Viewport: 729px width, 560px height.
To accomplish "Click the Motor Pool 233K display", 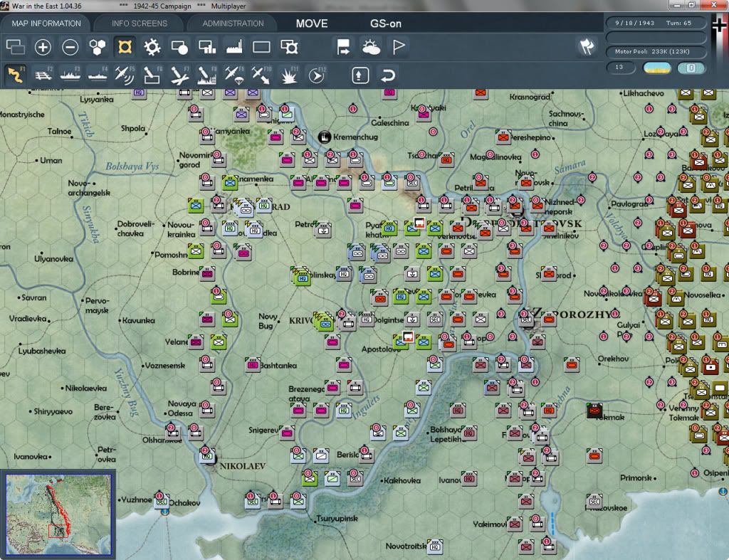I will pyautogui.click(x=655, y=51).
